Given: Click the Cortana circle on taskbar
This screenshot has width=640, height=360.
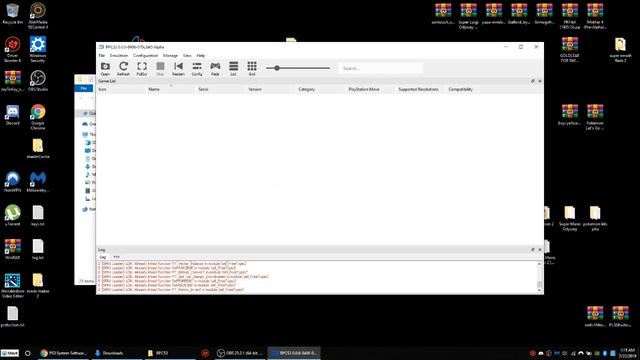Looking at the screenshot, I should pos(28,353).
